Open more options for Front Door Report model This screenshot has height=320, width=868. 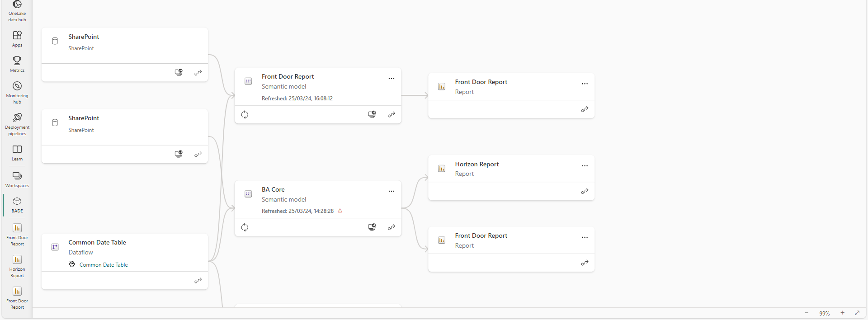pos(392,78)
